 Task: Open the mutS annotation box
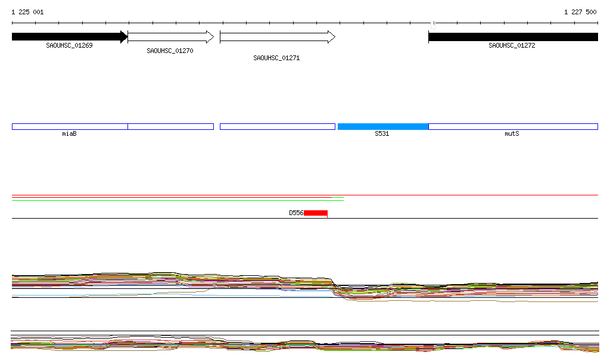coord(512,126)
